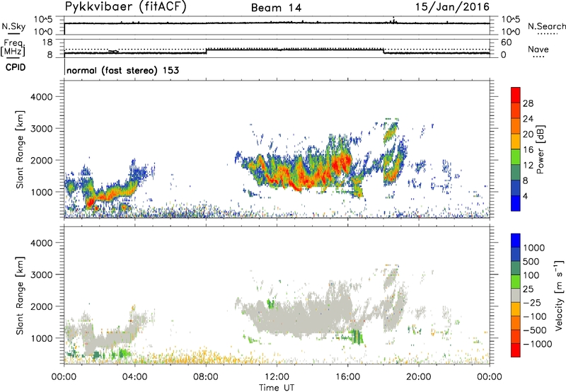566x392 pixels.
Task: Select the 12 tick on Power colorbar
Action: (x=528, y=166)
